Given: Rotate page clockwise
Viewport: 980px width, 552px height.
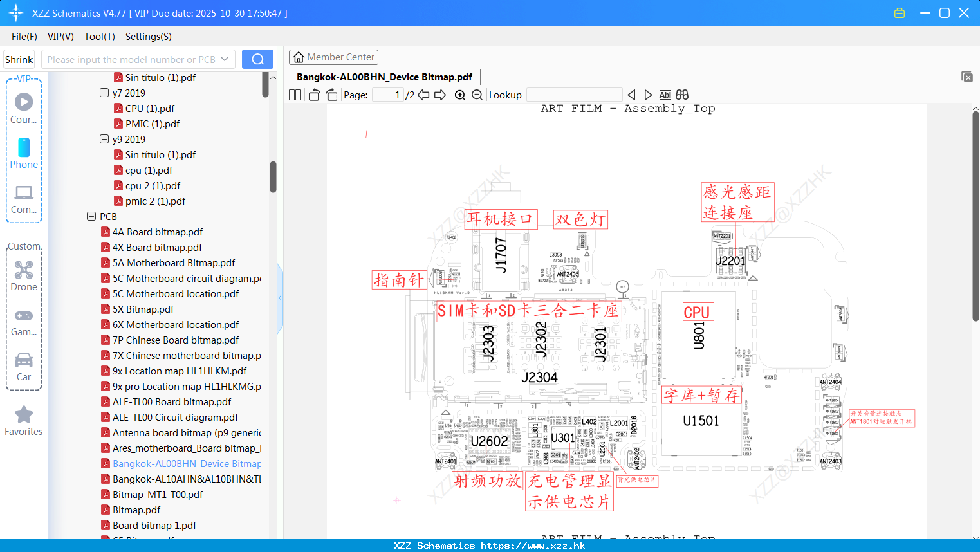Looking at the screenshot, I should [332, 95].
